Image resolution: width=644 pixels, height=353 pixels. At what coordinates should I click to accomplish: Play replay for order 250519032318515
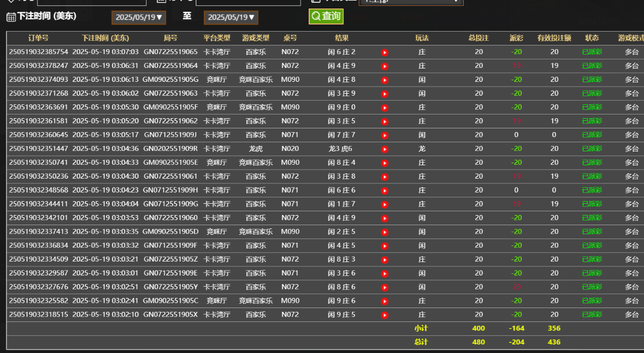[384, 315]
